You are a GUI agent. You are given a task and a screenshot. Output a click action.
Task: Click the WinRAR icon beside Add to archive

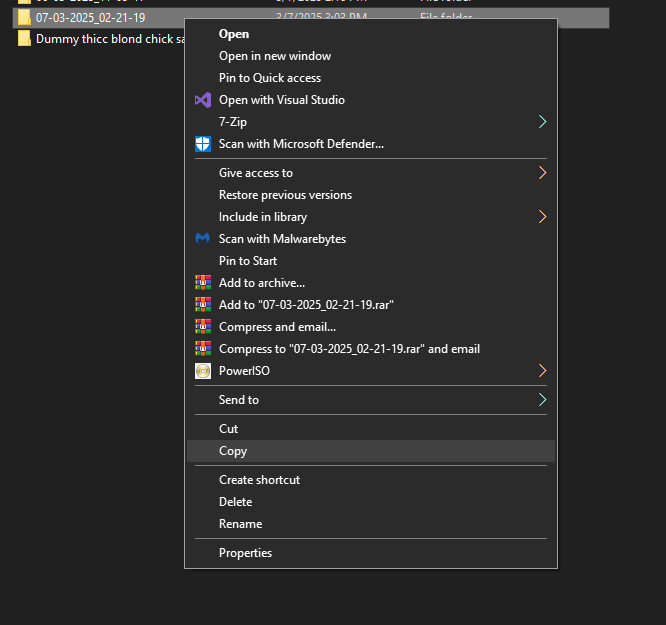click(x=203, y=283)
